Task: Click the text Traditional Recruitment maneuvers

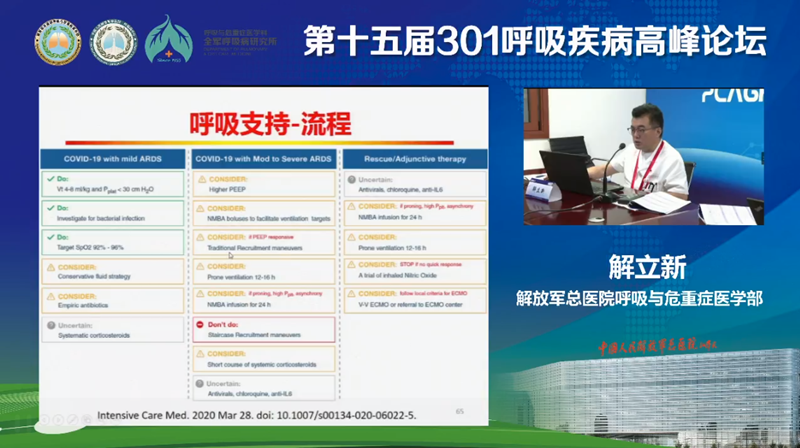Action: (x=255, y=248)
